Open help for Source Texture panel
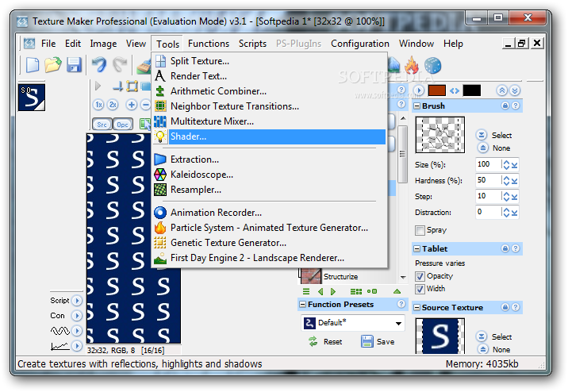Image resolution: width=568 pixels, height=392 pixels. click(x=516, y=307)
